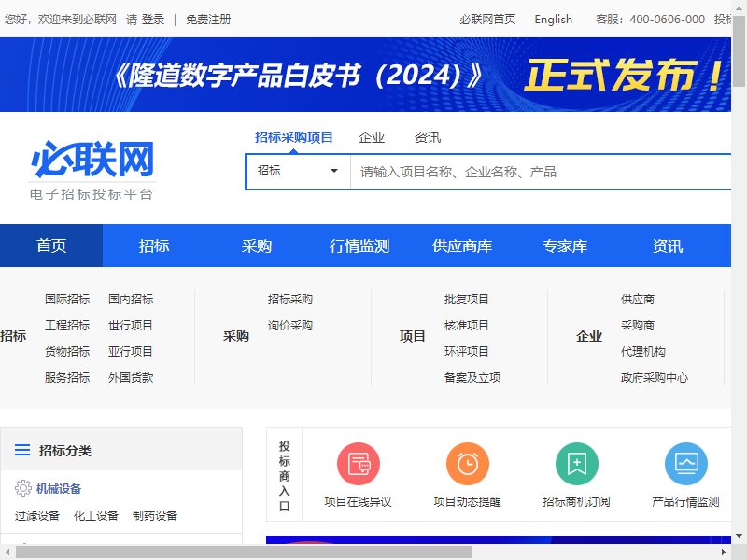Click the gear icon beside 机械设备
This screenshot has height=560, width=747.
tap(22, 488)
